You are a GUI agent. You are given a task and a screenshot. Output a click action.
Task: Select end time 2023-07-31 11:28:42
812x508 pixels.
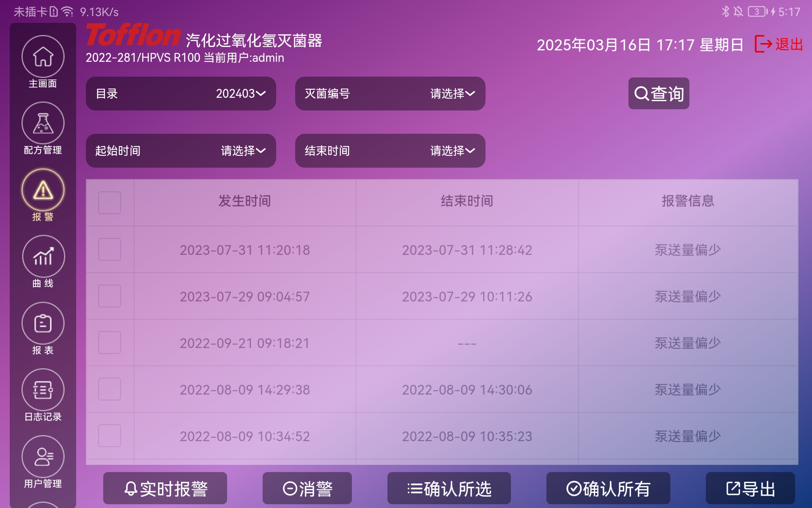point(467,250)
